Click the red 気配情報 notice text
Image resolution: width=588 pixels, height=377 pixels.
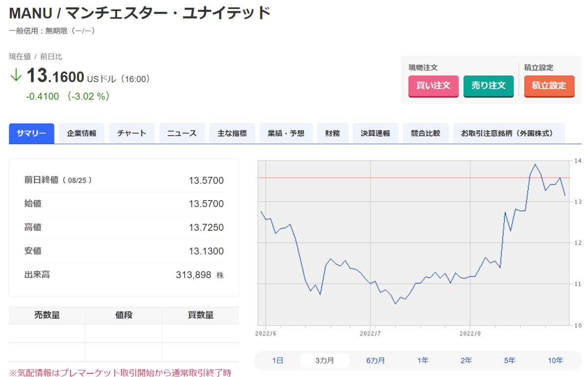(x=120, y=373)
